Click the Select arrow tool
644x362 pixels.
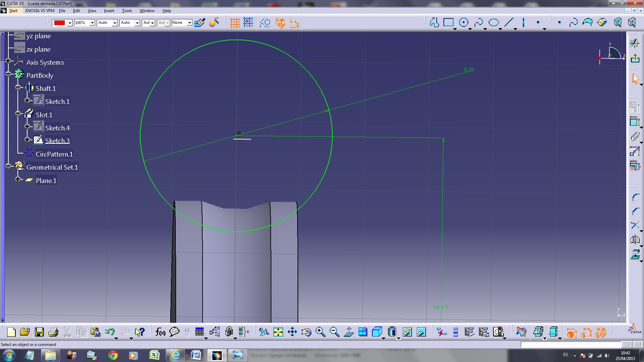(x=635, y=79)
